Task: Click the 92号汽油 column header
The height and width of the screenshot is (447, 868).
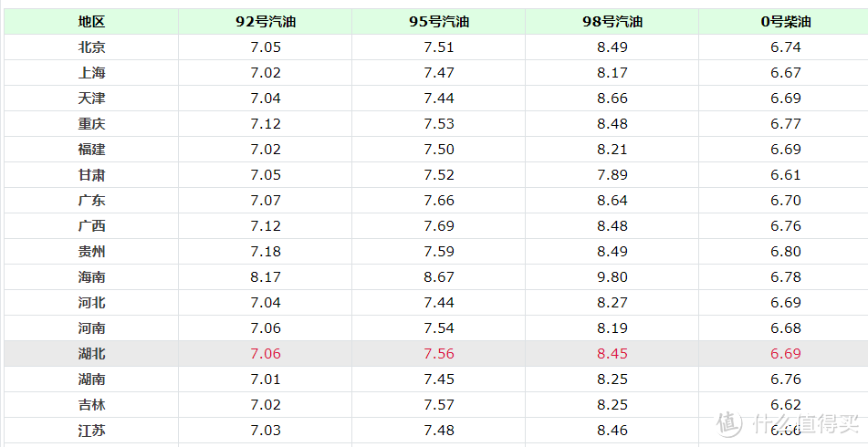Action: tap(266, 22)
